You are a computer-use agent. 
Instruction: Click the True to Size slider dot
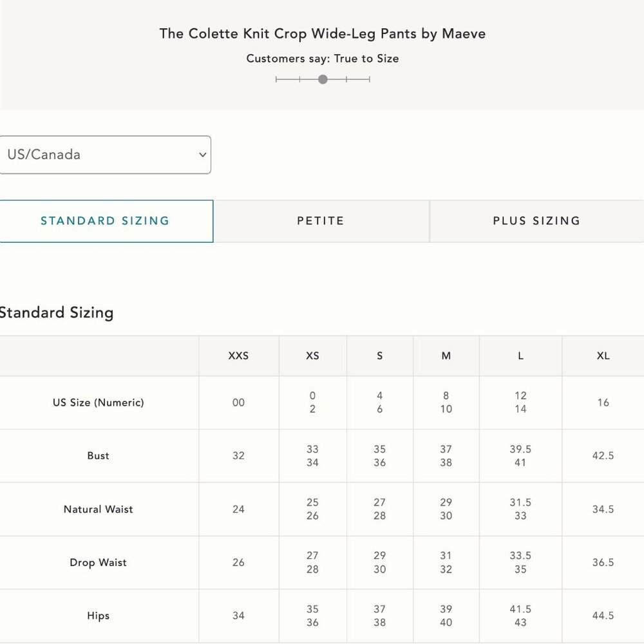(323, 79)
